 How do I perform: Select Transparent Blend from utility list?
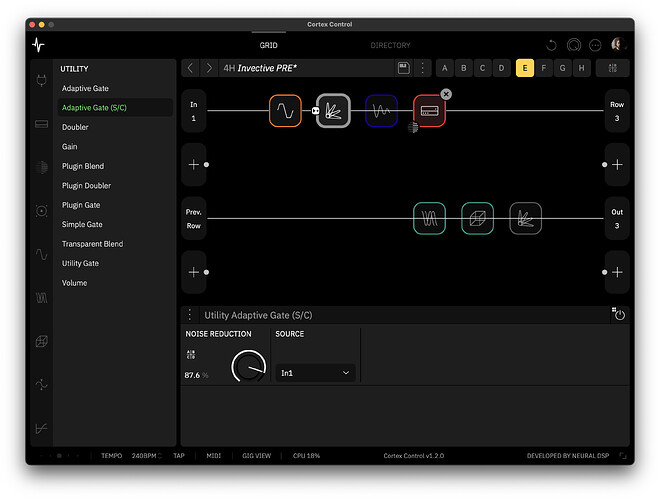[115, 244]
